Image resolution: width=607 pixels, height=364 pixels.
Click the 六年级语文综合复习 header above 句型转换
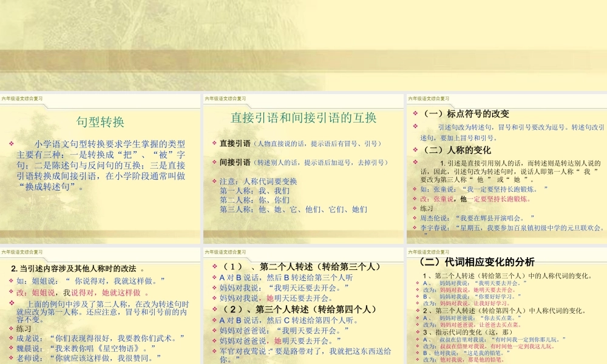(x=22, y=99)
